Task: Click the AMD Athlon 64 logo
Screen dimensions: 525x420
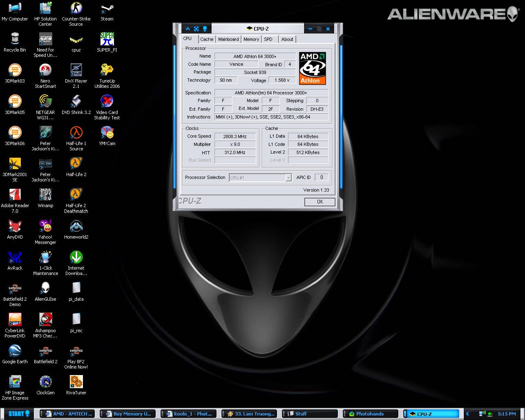Action: [x=313, y=68]
